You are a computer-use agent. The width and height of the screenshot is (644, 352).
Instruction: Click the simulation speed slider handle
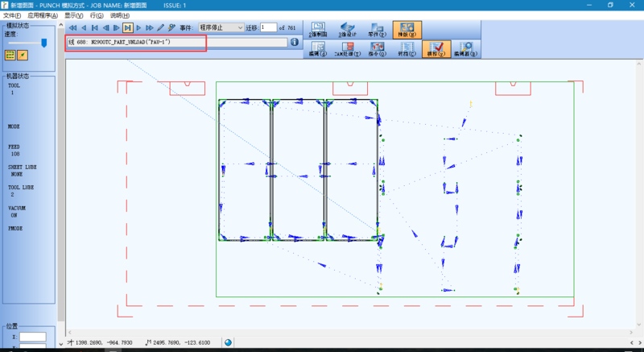tap(43, 42)
